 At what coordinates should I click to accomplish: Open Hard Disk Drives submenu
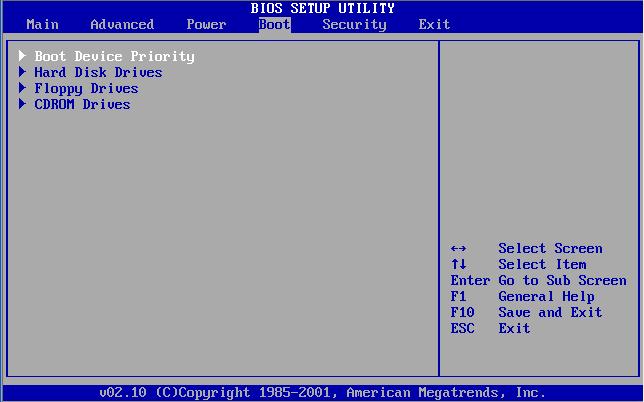click(x=98, y=72)
